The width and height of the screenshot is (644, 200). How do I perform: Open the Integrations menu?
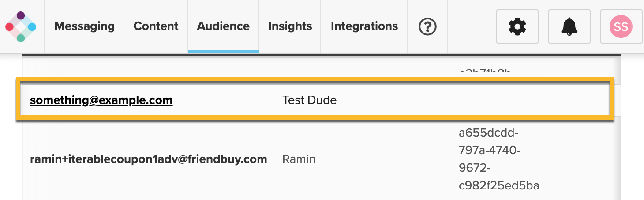[x=364, y=26]
